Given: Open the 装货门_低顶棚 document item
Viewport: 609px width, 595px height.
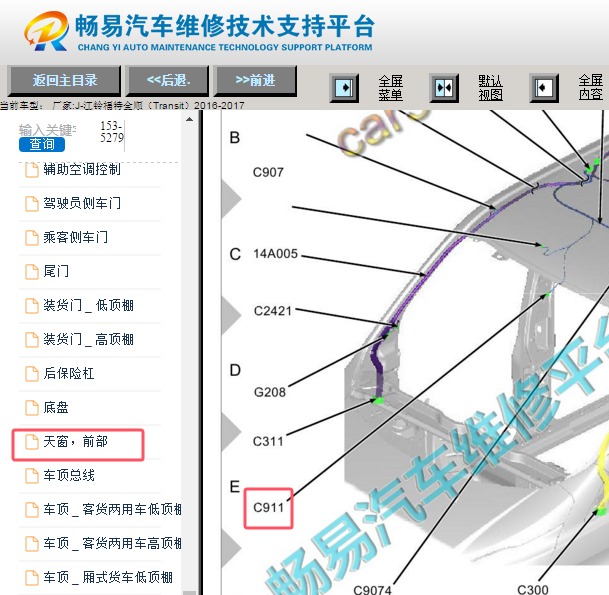Looking at the screenshot, I should pos(89,305).
